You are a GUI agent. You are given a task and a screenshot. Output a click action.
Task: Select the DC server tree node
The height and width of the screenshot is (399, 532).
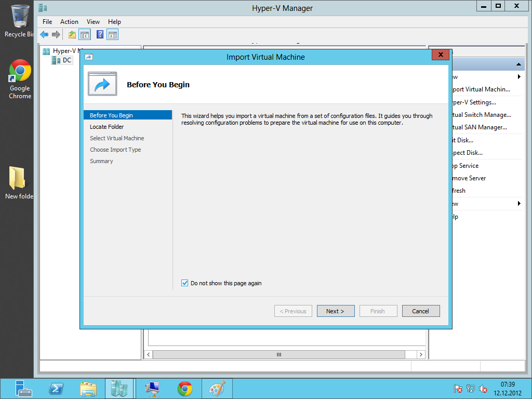(67, 60)
